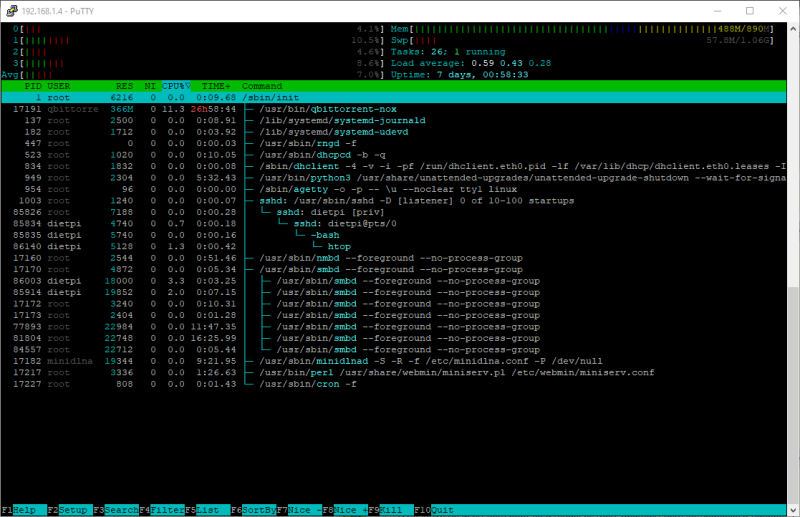Click the CPU 3 usage meter

click(198, 63)
